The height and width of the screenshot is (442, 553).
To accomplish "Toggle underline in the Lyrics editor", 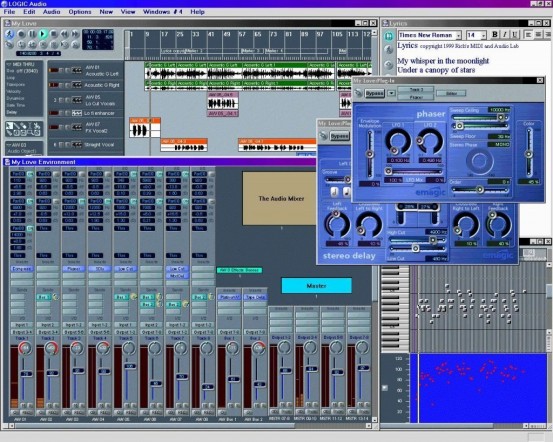I will (515, 35).
